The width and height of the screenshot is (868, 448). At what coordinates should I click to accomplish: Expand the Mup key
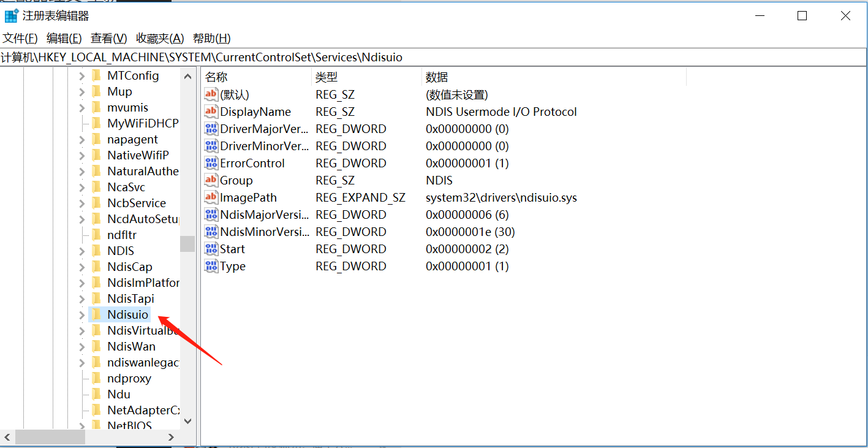pyautogui.click(x=81, y=92)
